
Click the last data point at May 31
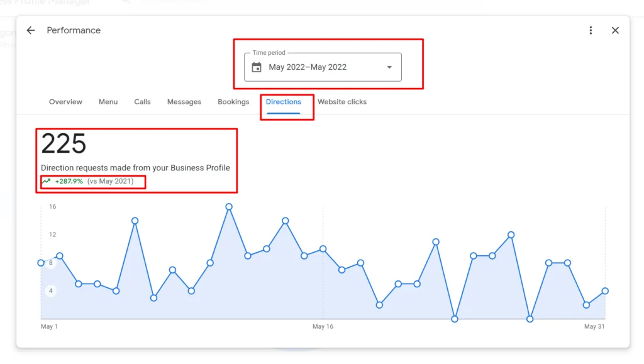pyautogui.click(x=605, y=291)
